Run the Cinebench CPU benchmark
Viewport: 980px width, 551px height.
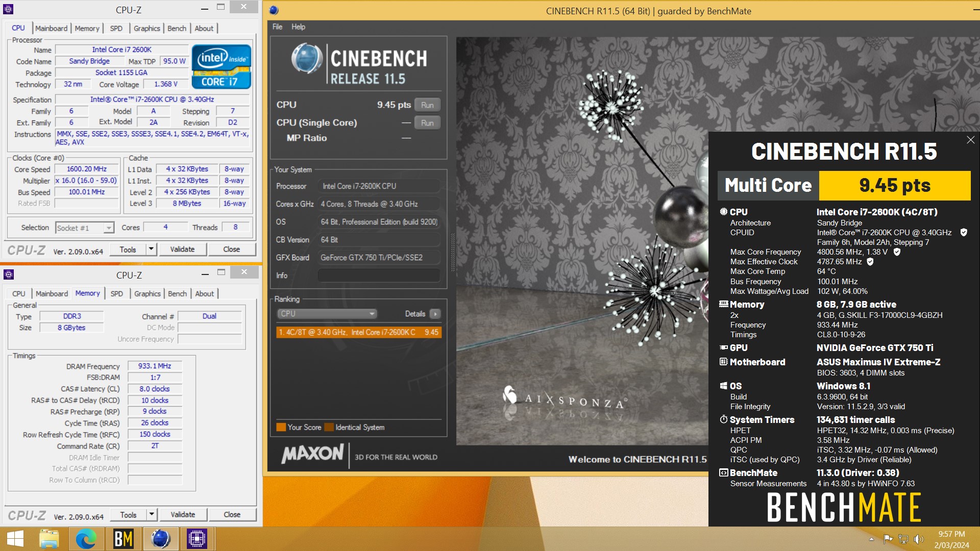coord(427,105)
